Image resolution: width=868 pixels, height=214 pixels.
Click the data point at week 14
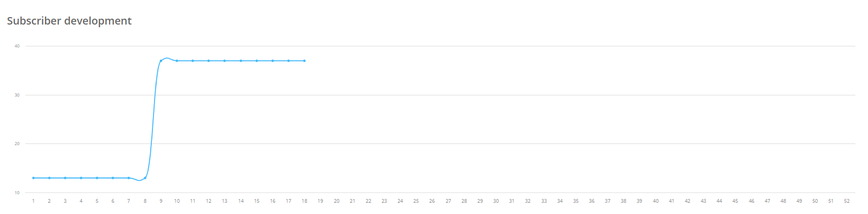coord(241,61)
